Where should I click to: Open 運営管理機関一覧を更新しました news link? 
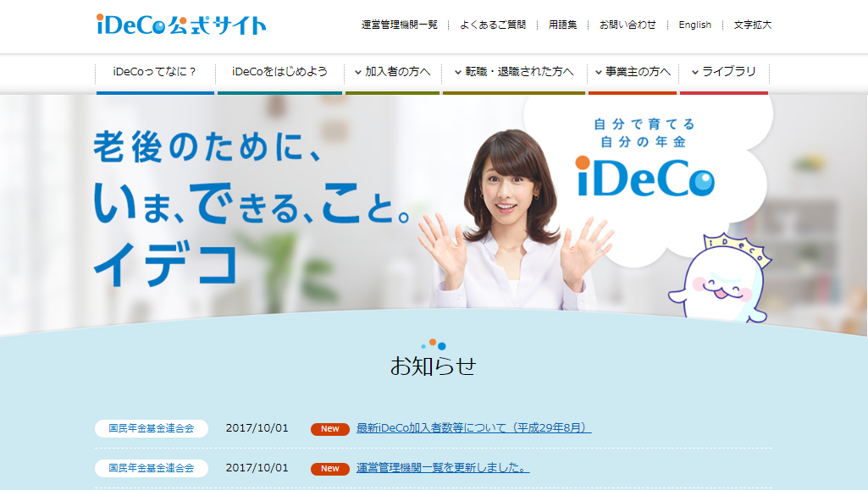[443, 468]
